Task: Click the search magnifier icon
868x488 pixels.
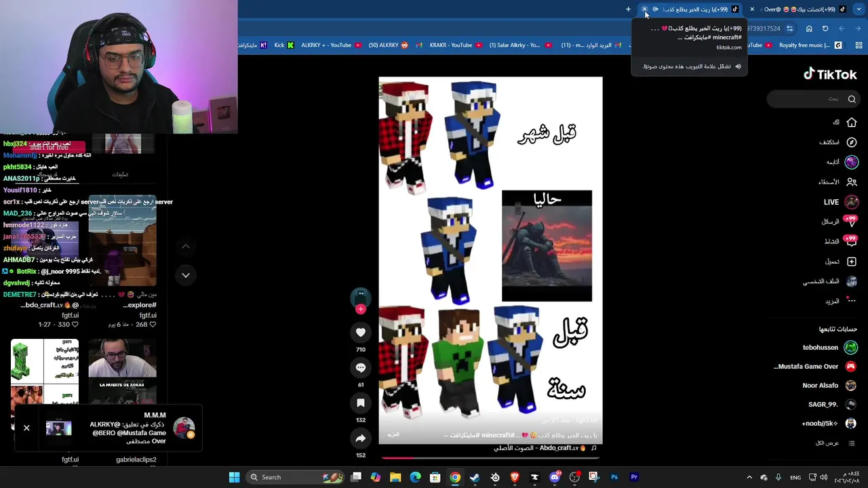Action: tap(852, 99)
